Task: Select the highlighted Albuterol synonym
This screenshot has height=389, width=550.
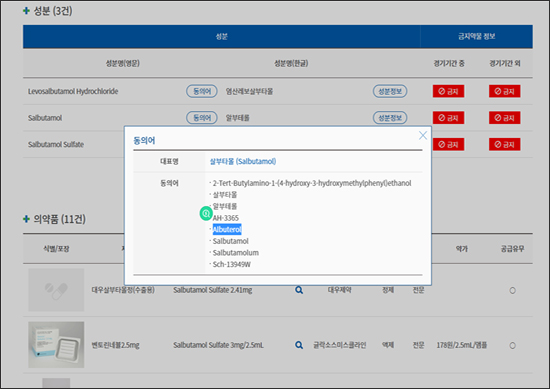Action: pos(227,229)
